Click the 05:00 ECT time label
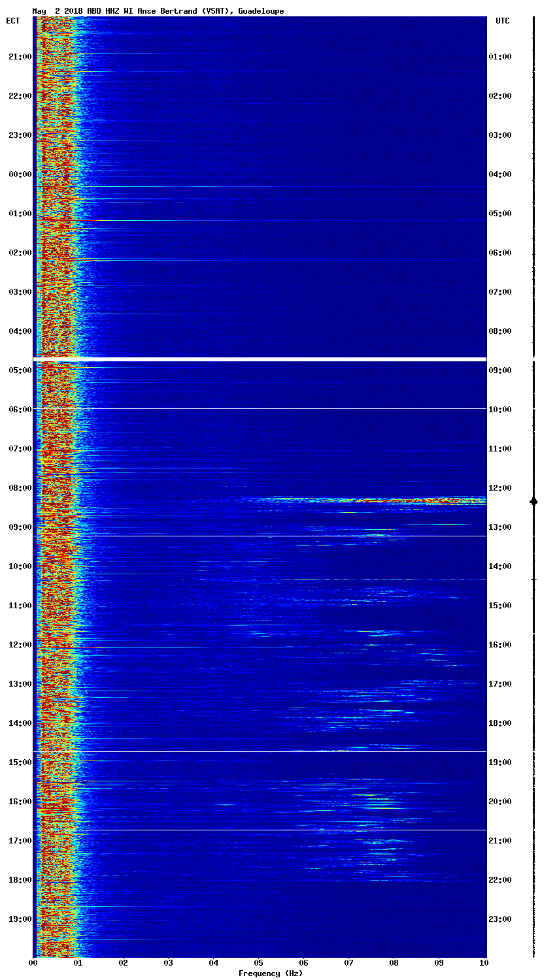The height and width of the screenshot is (980, 557). [x=20, y=370]
